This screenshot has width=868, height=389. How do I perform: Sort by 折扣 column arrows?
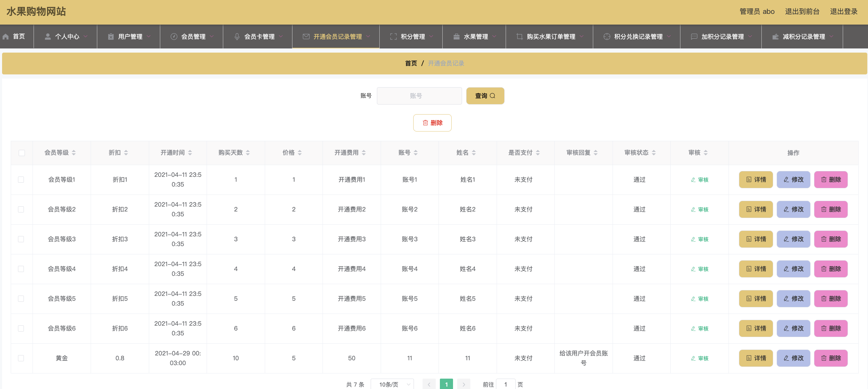pyautogui.click(x=126, y=153)
